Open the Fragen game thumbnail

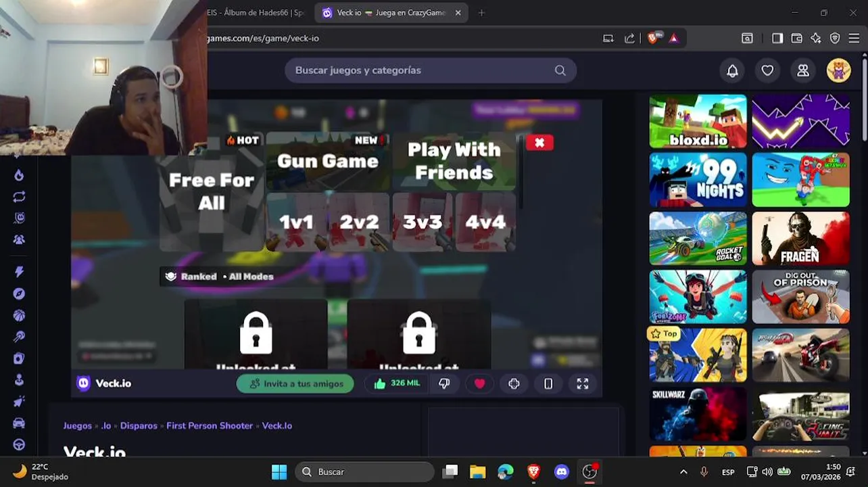coord(800,238)
